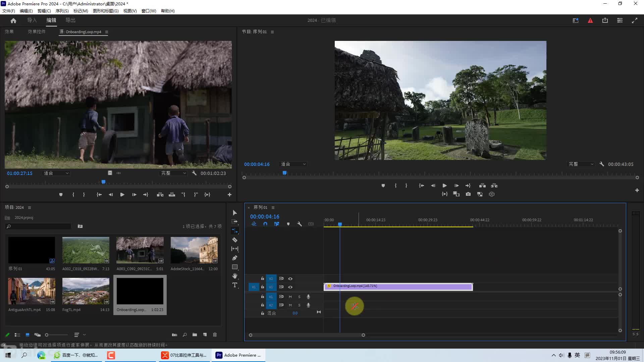Open program monitor playback resolution dropdown
Image resolution: width=644 pixels, height=362 pixels.
point(581,164)
